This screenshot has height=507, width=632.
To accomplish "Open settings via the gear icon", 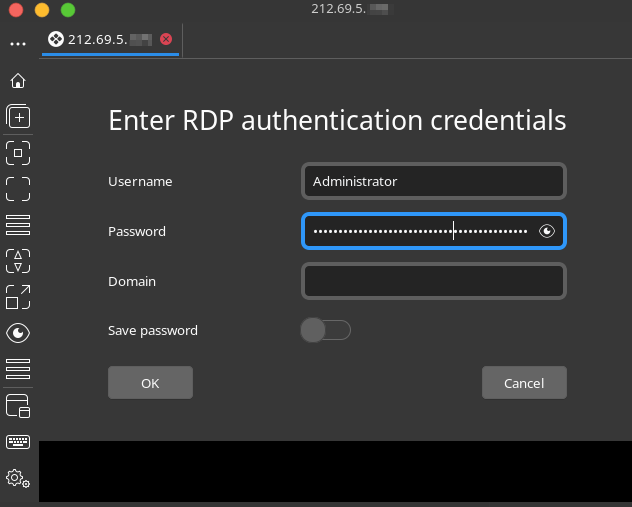I will coord(18,479).
